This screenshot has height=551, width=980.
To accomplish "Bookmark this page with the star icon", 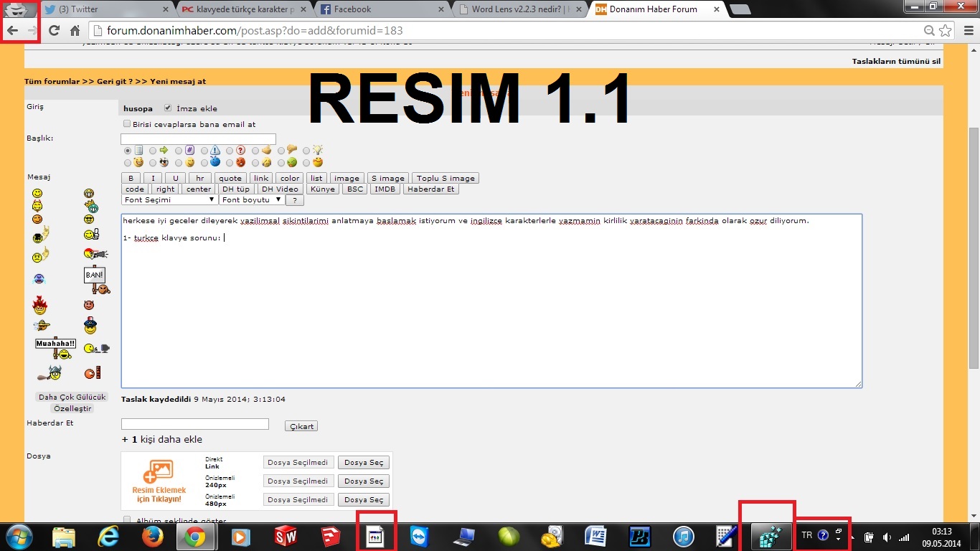I will [946, 31].
